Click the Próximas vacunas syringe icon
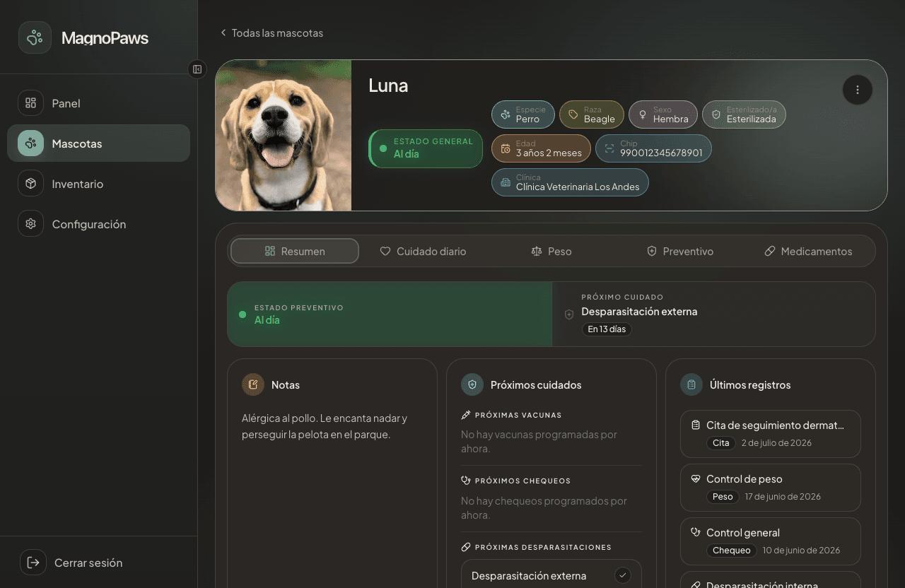 466,415
